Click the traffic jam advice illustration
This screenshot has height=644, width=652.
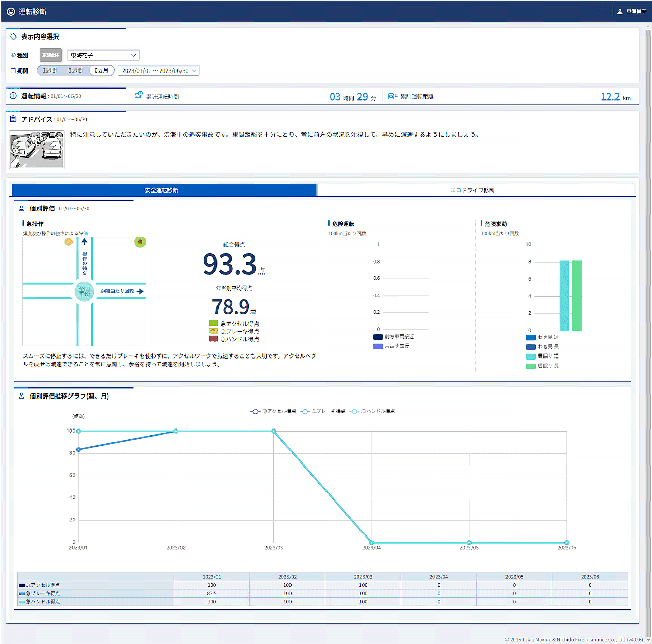pyautogui.click(x=37, y=150)
